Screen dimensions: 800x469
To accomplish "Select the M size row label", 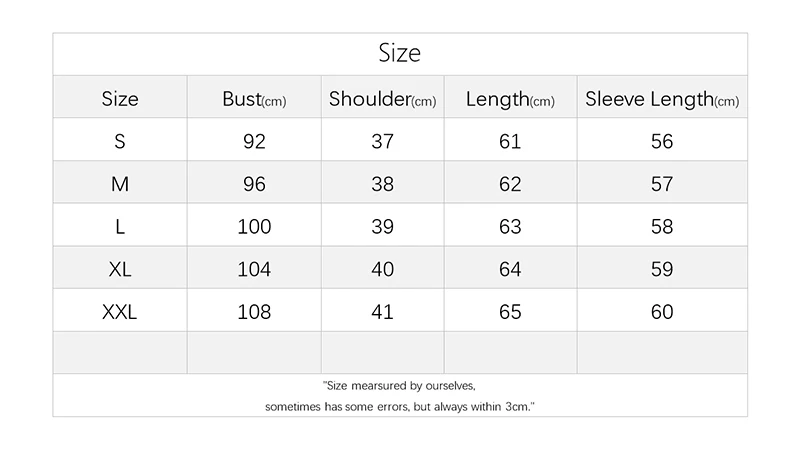I will [120, 185].
